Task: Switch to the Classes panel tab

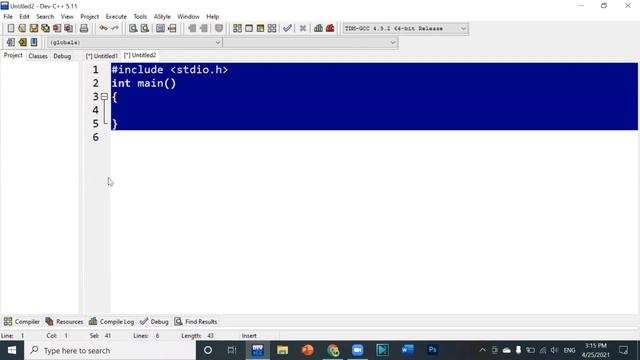Action: pyautogui.click(x=38, y=56)
